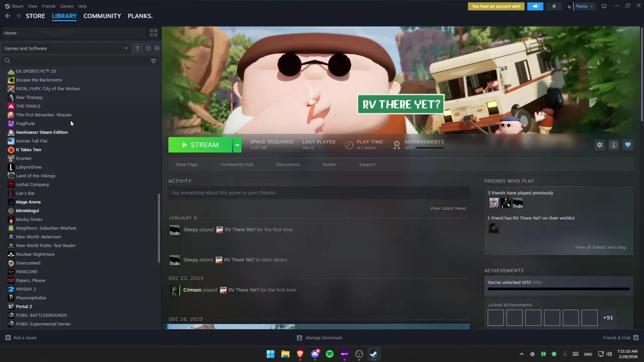This screenshot has width=644, height=362.
Task: Open Discord from taskbar
Action: (315, 354)
